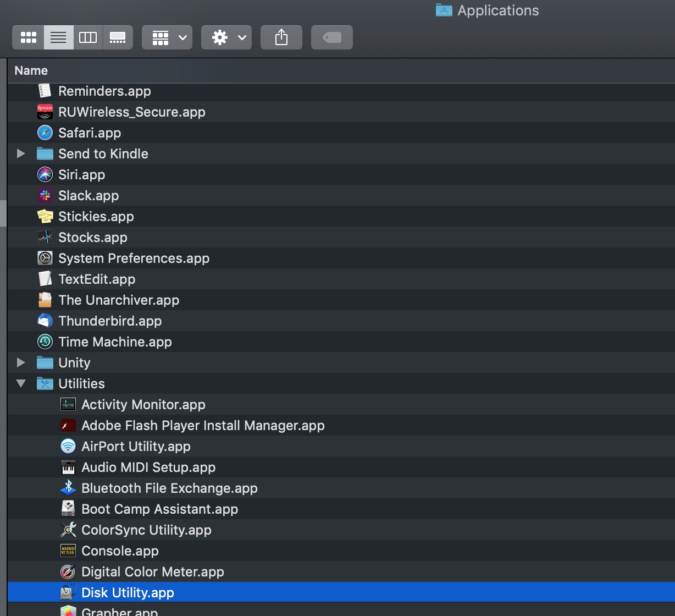Sort by the Name column header

coord(31,70)
